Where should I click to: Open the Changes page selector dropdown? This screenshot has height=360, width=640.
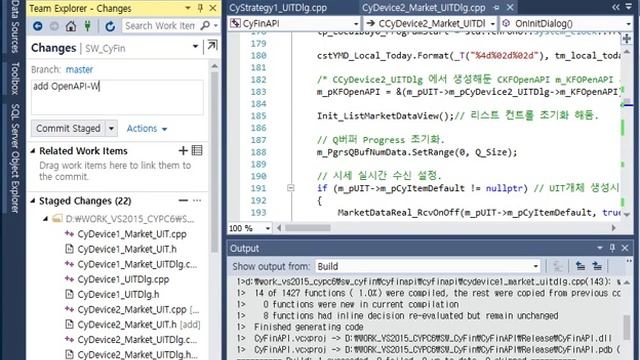pyautogui.click(x=195, y=46)
